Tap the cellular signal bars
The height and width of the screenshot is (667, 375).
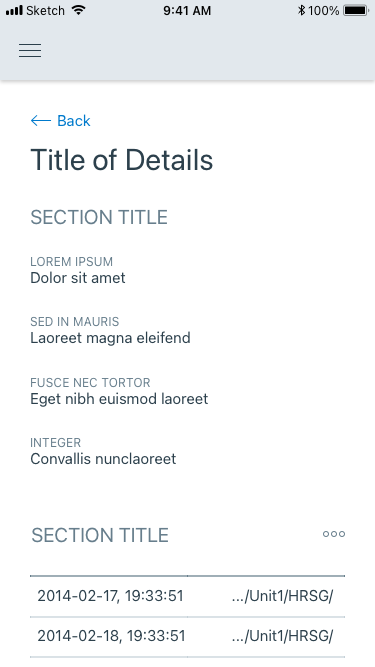14,10
